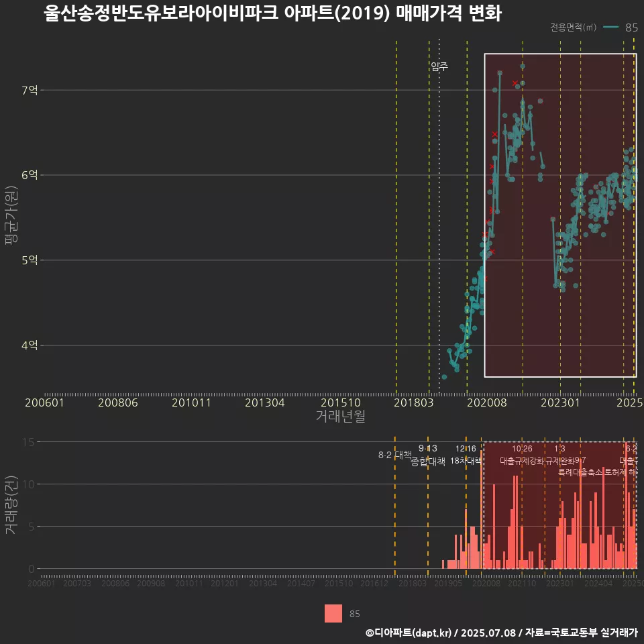Click the 9·13 종합대책 policy marker label
The image size is (644, 644).
point(427,455)
